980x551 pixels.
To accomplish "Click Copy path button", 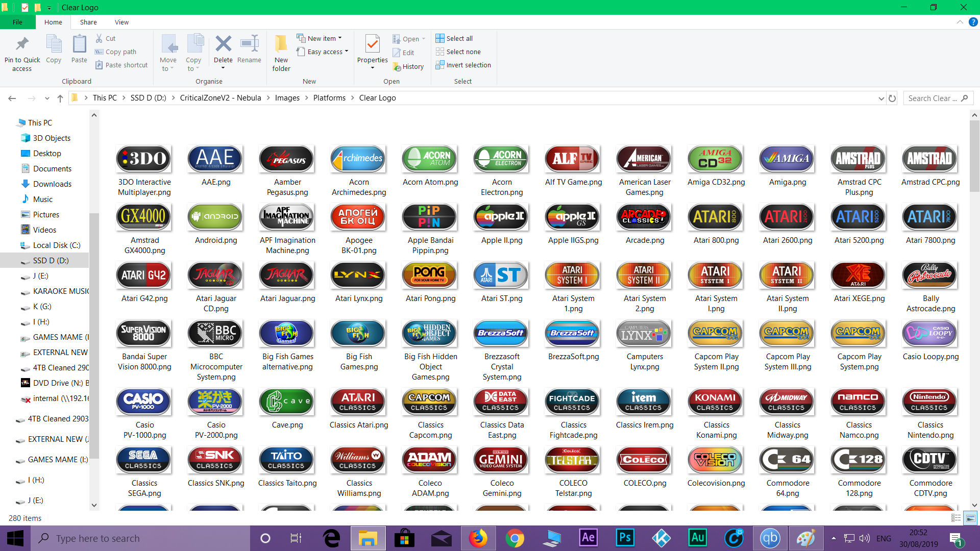I will (115, 52).
